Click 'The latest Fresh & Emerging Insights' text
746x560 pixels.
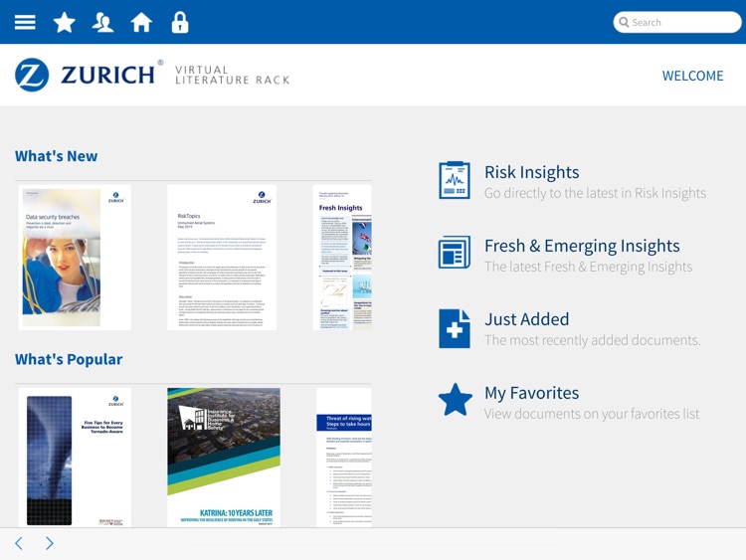(x=588, y=267)
